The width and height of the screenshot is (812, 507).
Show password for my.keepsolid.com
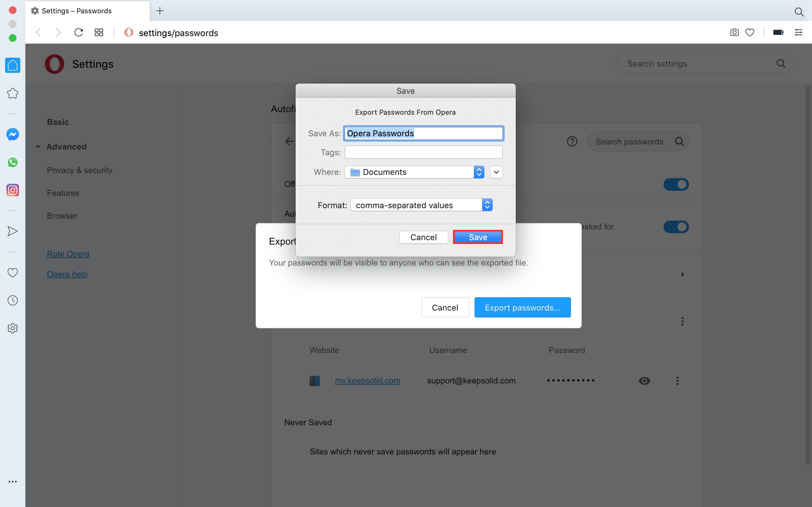pos(644,381)
